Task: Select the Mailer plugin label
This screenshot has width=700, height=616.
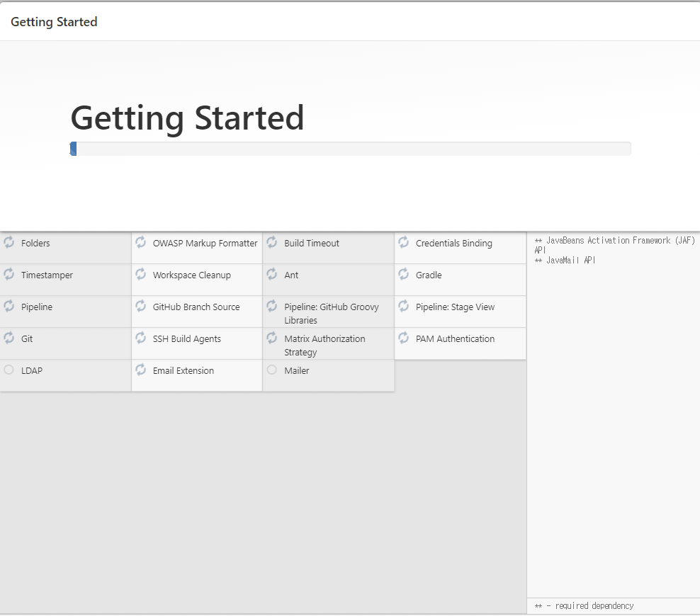Action: (296, 371)
